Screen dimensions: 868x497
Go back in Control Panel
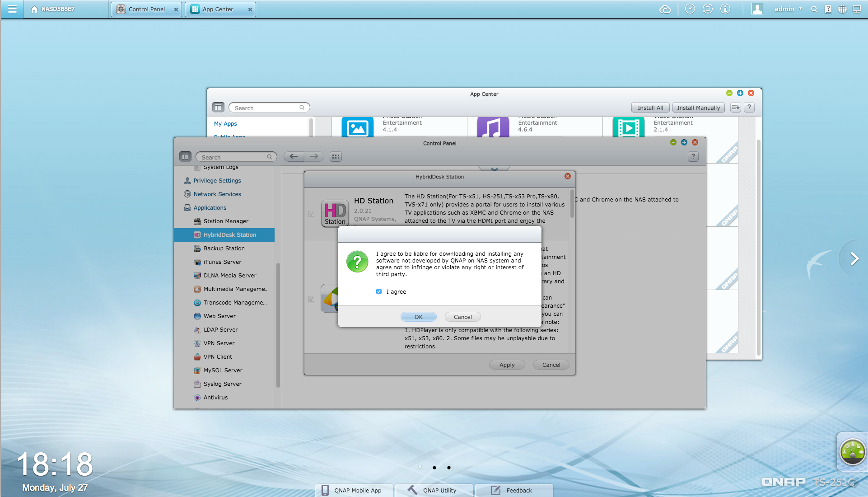(294, 156)
